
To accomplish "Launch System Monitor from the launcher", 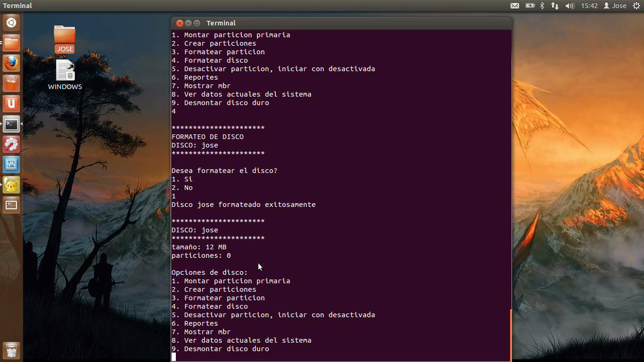I will tap(11, 165).
